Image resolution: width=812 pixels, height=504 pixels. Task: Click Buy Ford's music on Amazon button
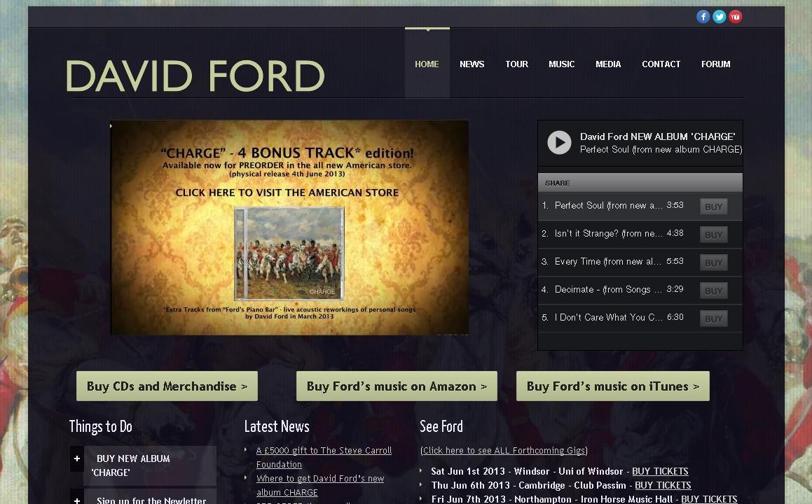coord(397,386)
